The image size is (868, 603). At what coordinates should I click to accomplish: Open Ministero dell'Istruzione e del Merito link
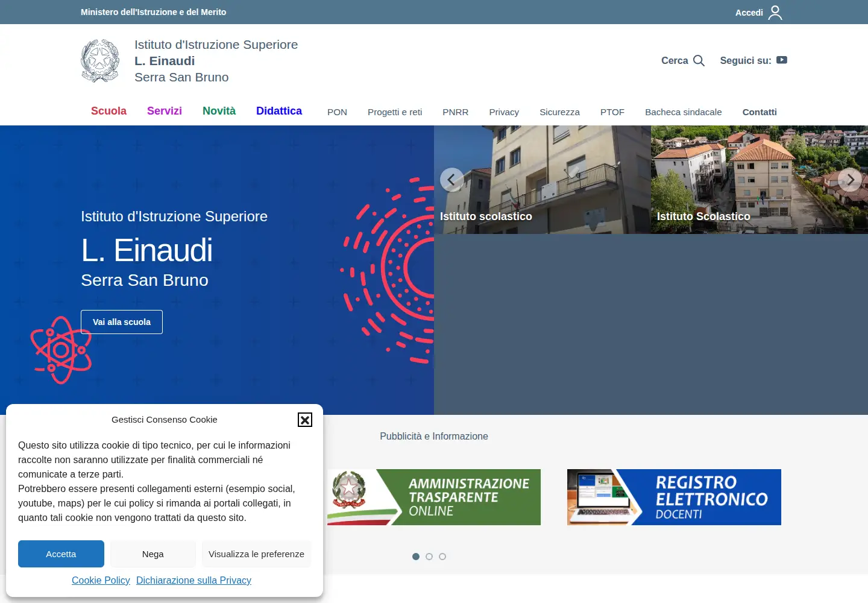[x=154, y=12]
